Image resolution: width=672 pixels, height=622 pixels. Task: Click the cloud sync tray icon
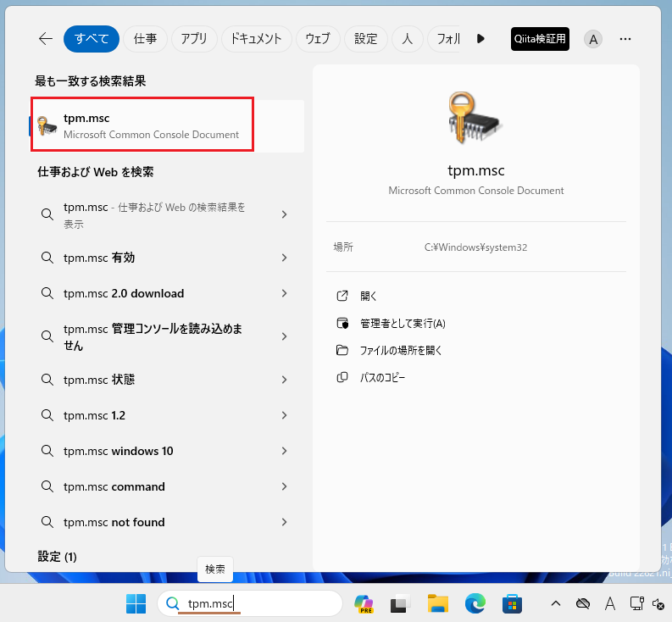583,603
